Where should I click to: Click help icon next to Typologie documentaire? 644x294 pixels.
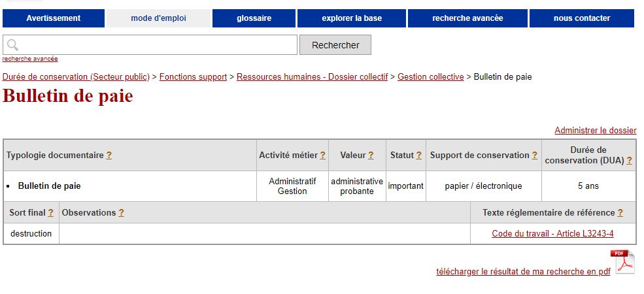click(x=109, y=155)
